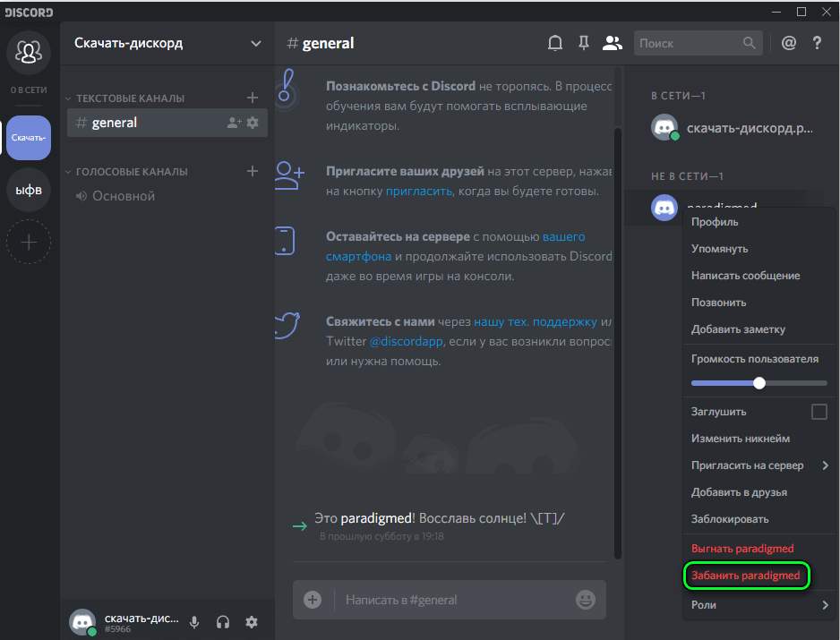840x640 pixels.
Task: Select the ыфв server icon
Action: click(x=29, y=190)
